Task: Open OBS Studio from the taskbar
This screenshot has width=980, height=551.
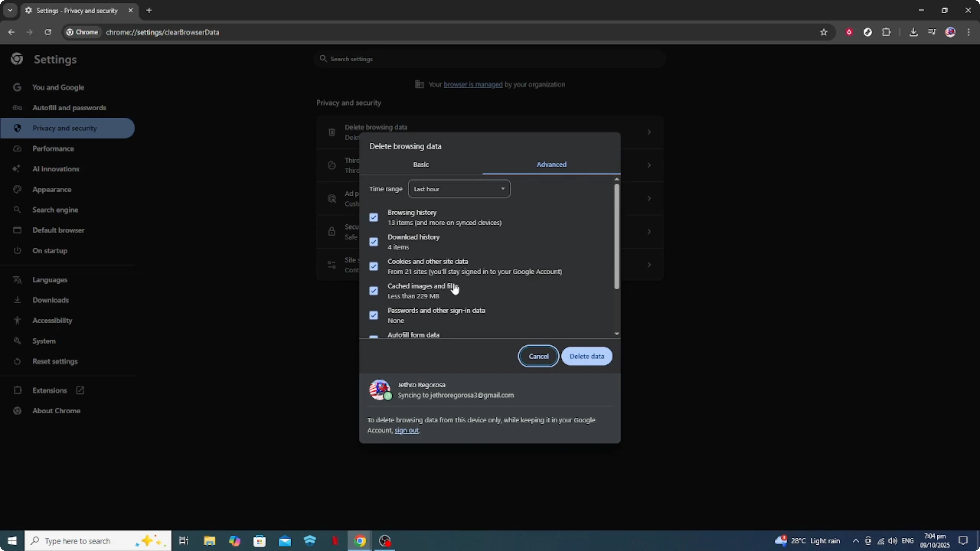Action: [x=385, y=540]
